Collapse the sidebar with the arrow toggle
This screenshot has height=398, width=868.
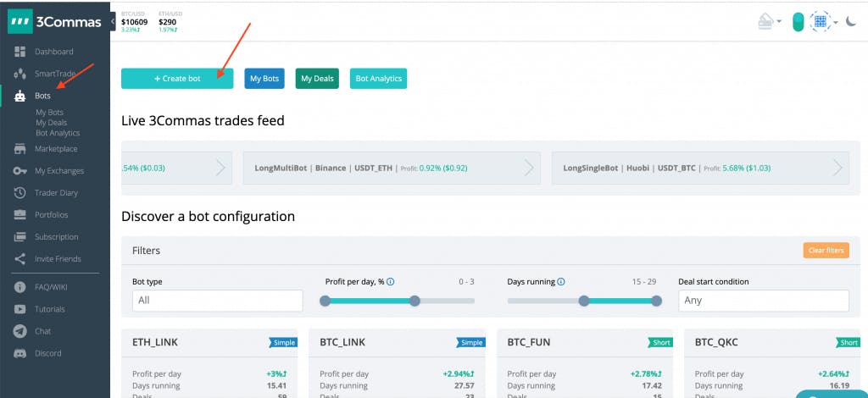pos(114,21)
